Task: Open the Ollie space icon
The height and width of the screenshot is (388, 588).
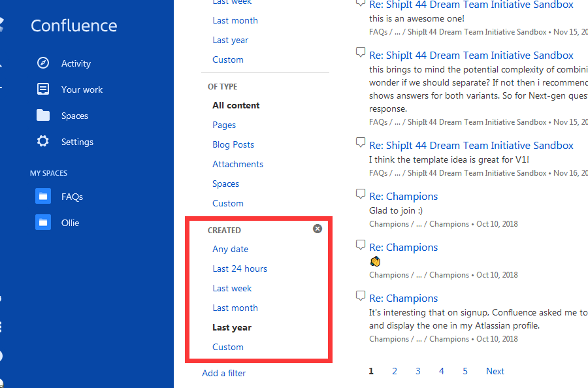Action: click(x=43, y=222)
